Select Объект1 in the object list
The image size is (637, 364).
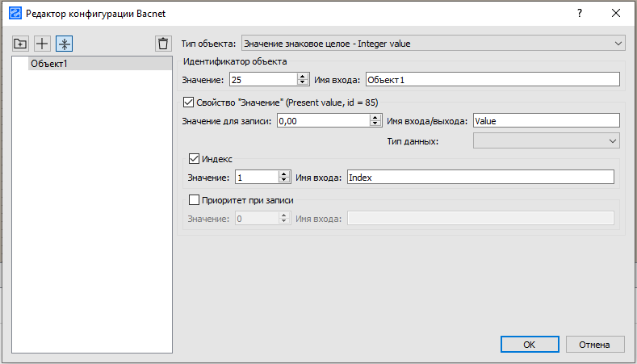(x=100, y=64)
